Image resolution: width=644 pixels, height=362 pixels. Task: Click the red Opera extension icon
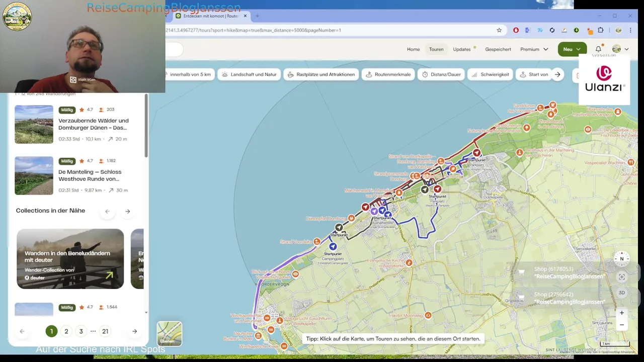coord(516,30)
